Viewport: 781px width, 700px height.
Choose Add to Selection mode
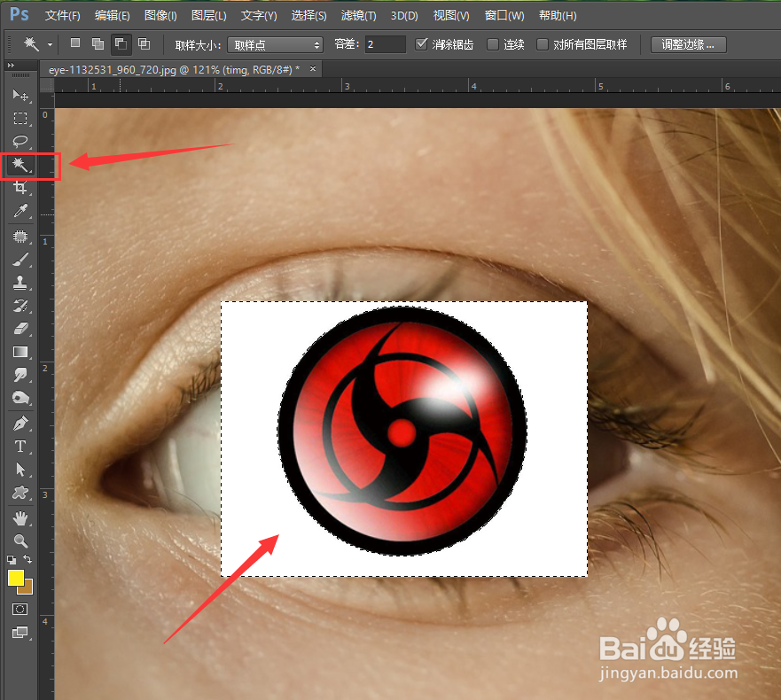[98, 43]
